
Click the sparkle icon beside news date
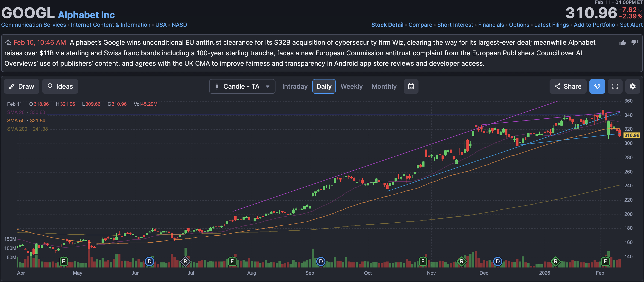click(8, 42)
